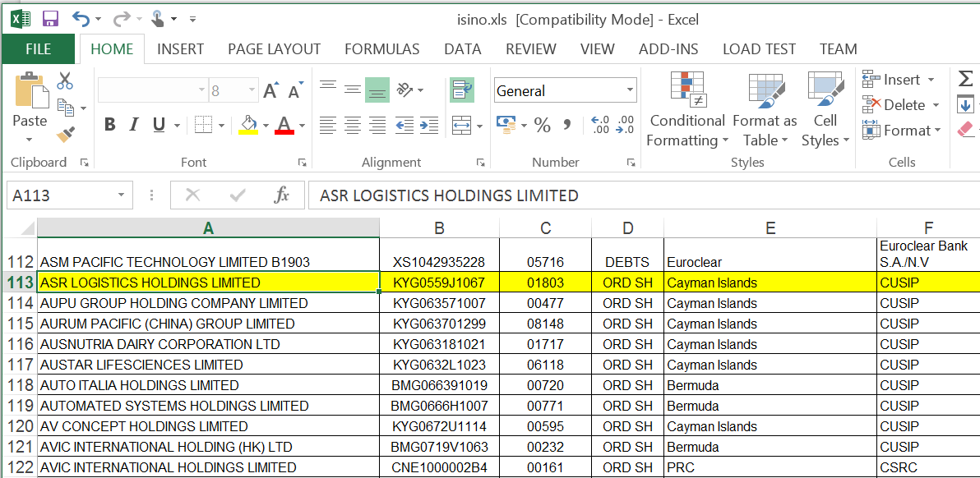Click the Format cells button
This screenshot has width=980, height=478.
click(x=900, y=131)
